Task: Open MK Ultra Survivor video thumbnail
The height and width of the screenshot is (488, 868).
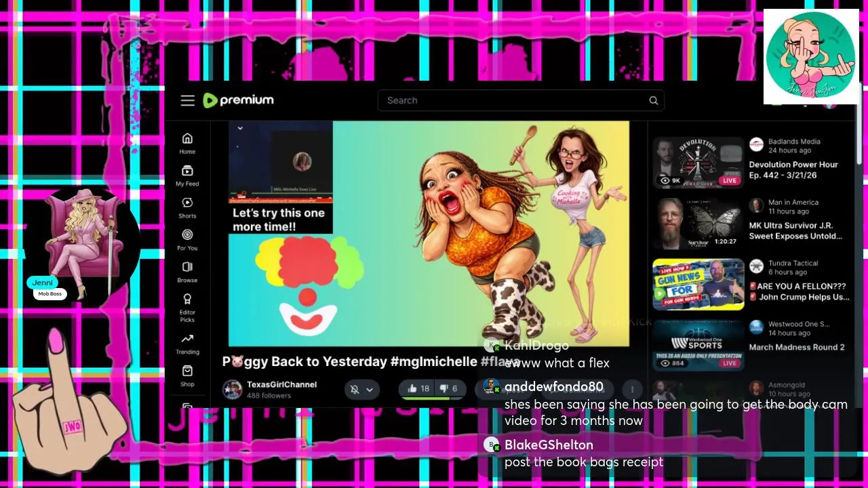Action: pyautogui.click(x=698, y=224)
